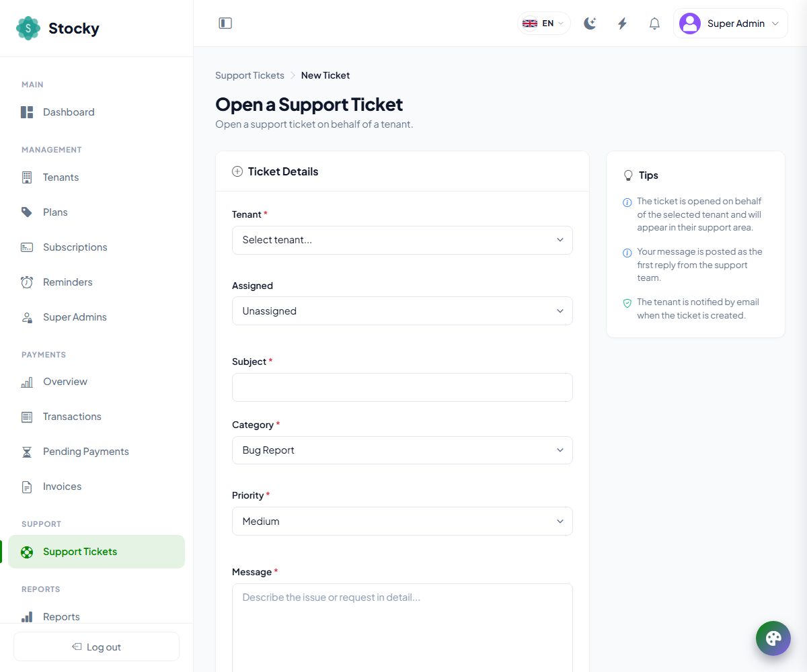Viewport: 807px width, 672px height.
Task: Open Pending Payments in the sidebar
Action: pos(96,452)
